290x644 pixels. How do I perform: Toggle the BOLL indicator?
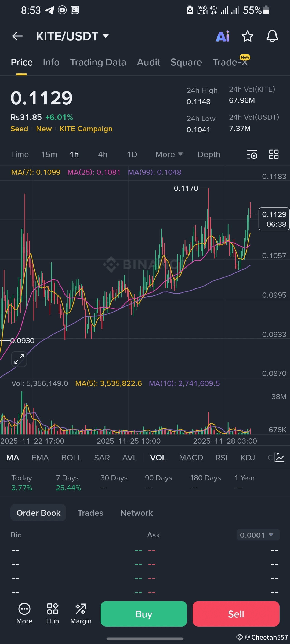pos(71,458)
